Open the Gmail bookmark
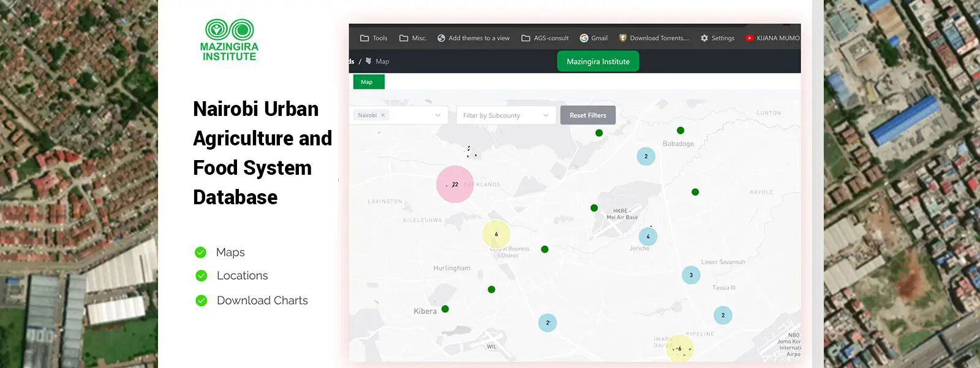The width and height of the screenshot is (980, 368). coord(594,38)
